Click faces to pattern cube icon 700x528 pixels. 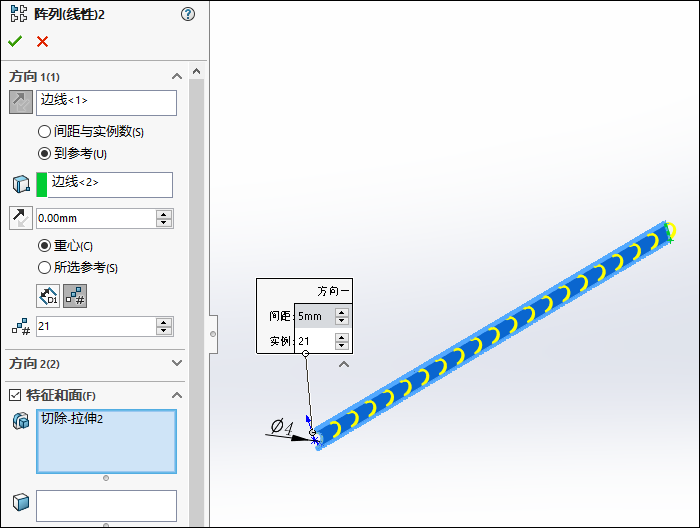pos(21,502)
